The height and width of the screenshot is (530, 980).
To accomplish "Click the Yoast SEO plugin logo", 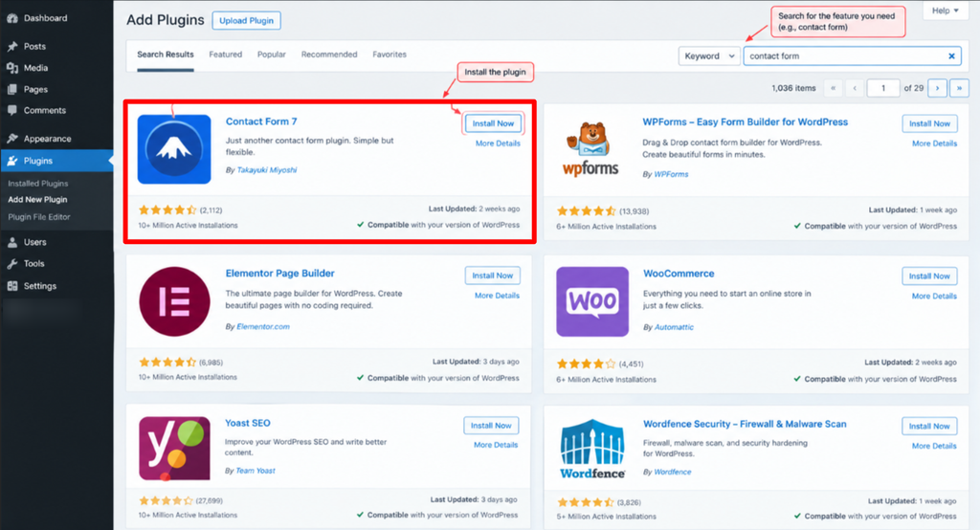I will pyautogui.click(x=174, y=449).
